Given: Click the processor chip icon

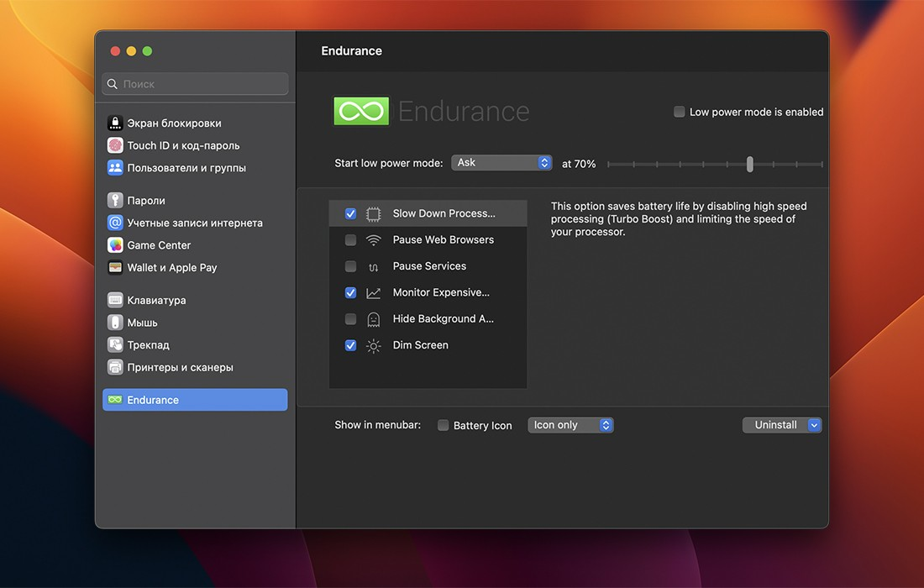Looking at the screenshot, I should pyautogui.click(x=374, y=214).
